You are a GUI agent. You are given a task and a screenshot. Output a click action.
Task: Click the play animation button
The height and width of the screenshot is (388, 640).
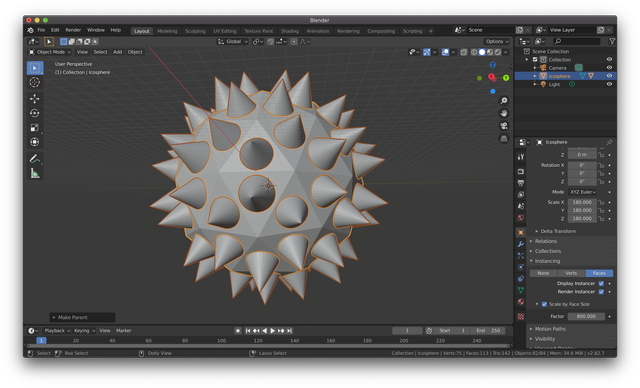(x=273, y=331)
